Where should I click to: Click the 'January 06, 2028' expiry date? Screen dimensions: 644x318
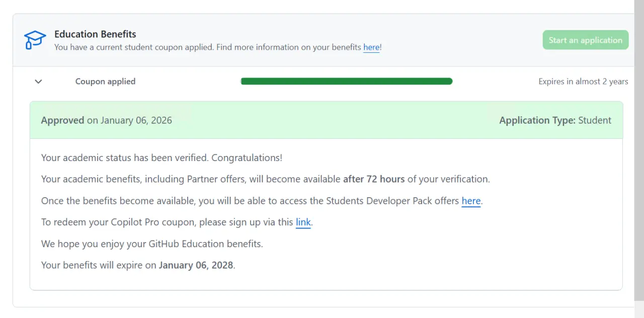(196, 265)
